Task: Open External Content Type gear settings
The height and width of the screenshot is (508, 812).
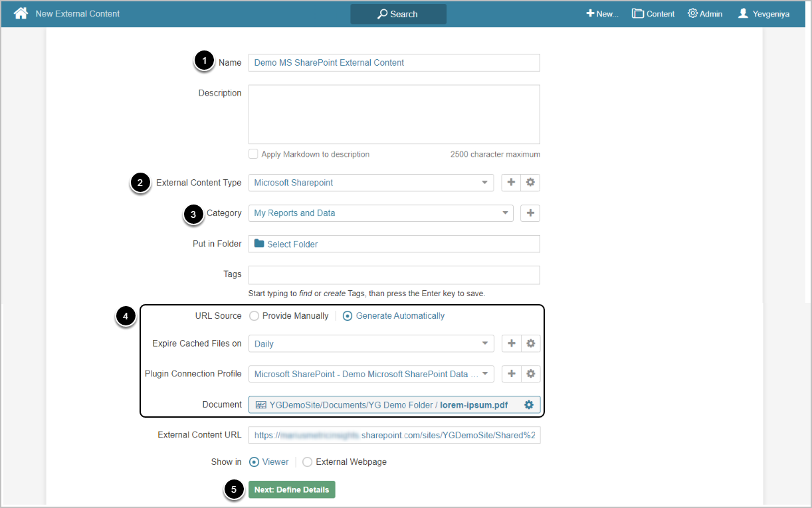Action: point(530,183)
